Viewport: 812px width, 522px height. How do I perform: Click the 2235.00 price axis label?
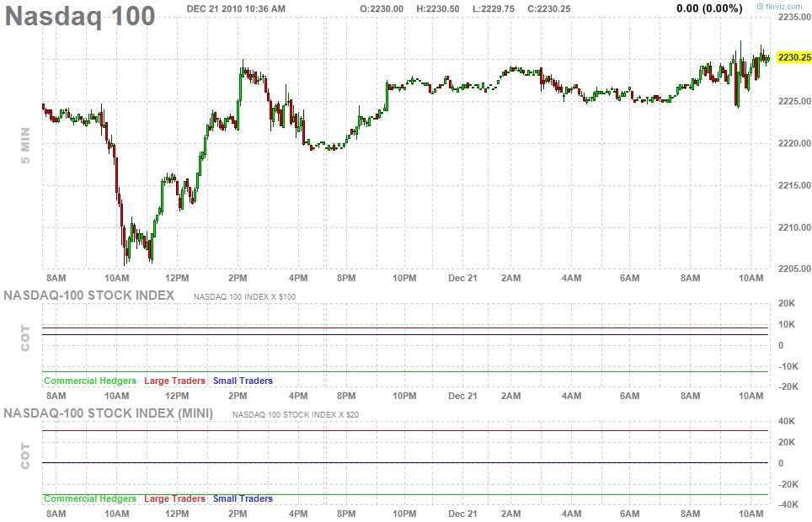(794, 17)
